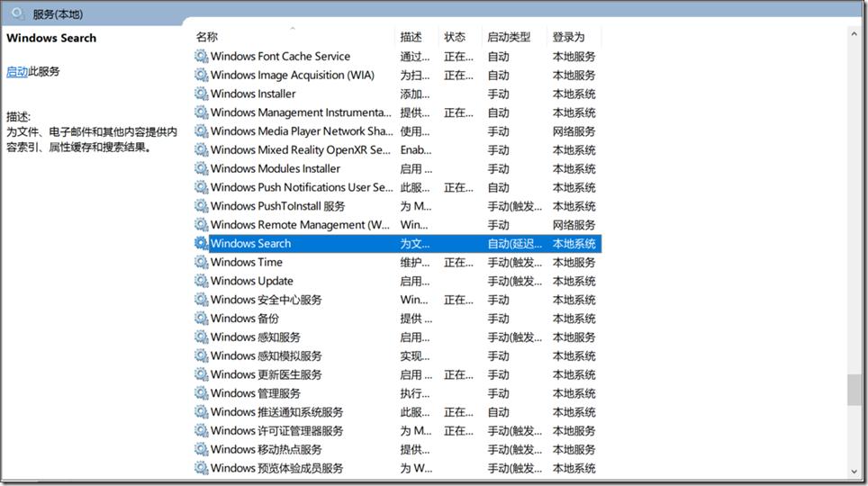Screen dimensions: 868x486
Task: Click the gear icon for Windows Remote Management
Action: click(201, 225)
